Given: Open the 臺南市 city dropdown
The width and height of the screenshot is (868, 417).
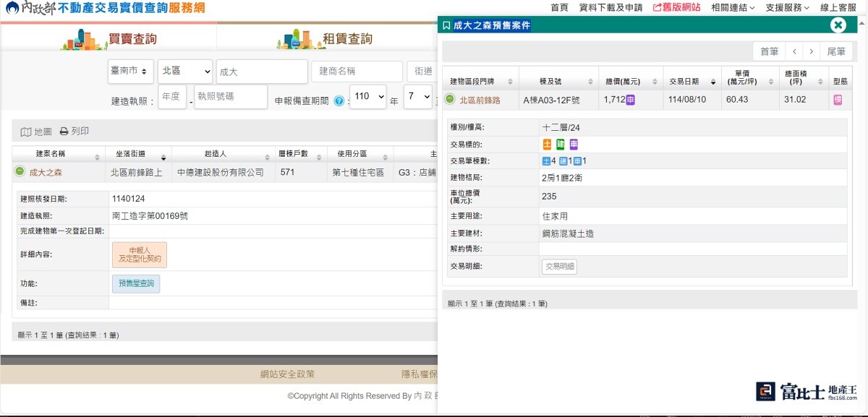Looking at the screenshot, I should [130, 71].
